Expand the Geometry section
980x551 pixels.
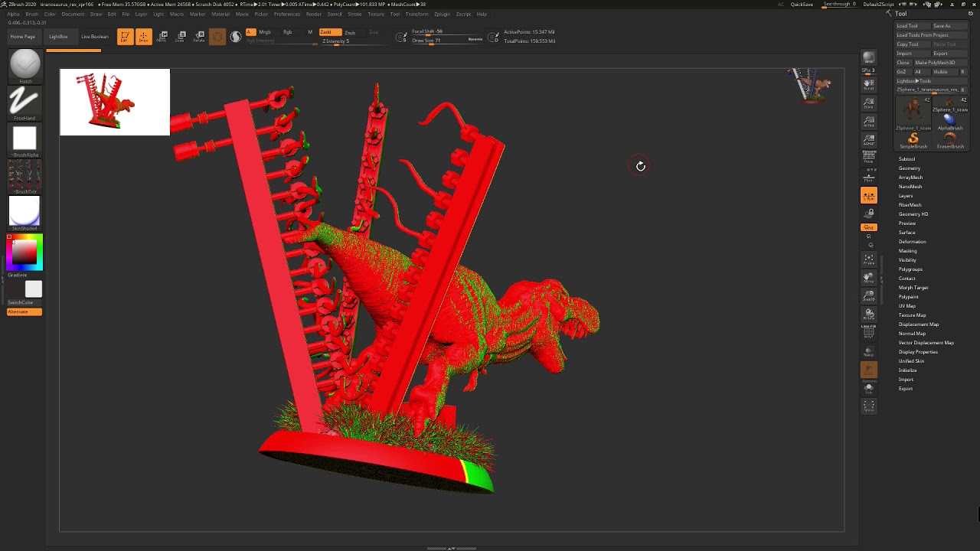[x=910, y=168]
